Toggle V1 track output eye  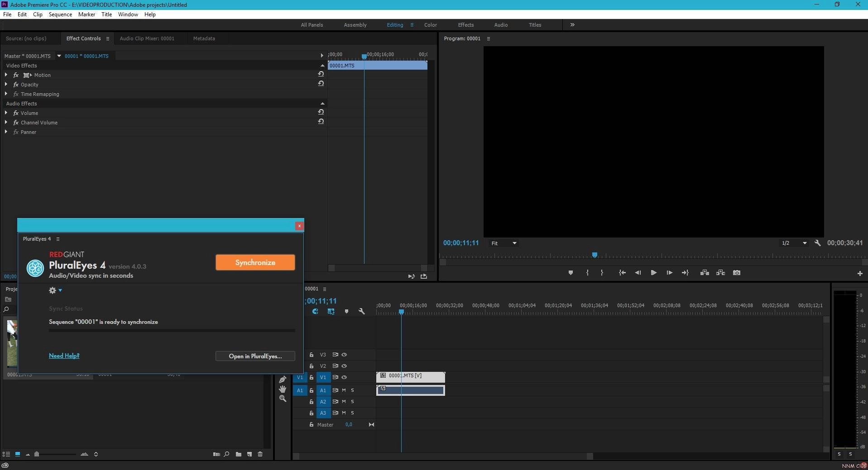point(344,377)
